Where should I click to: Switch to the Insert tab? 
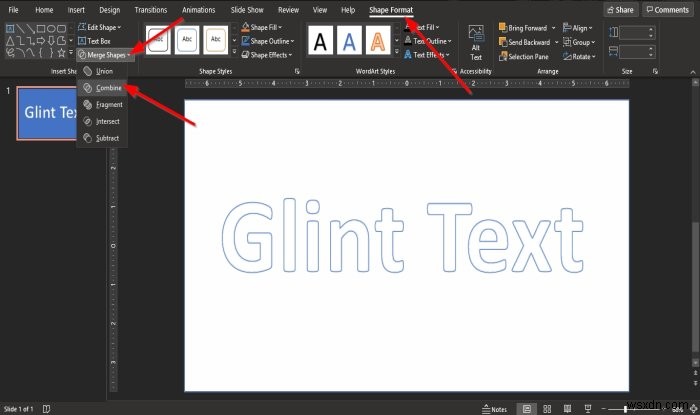pos(76,10)
